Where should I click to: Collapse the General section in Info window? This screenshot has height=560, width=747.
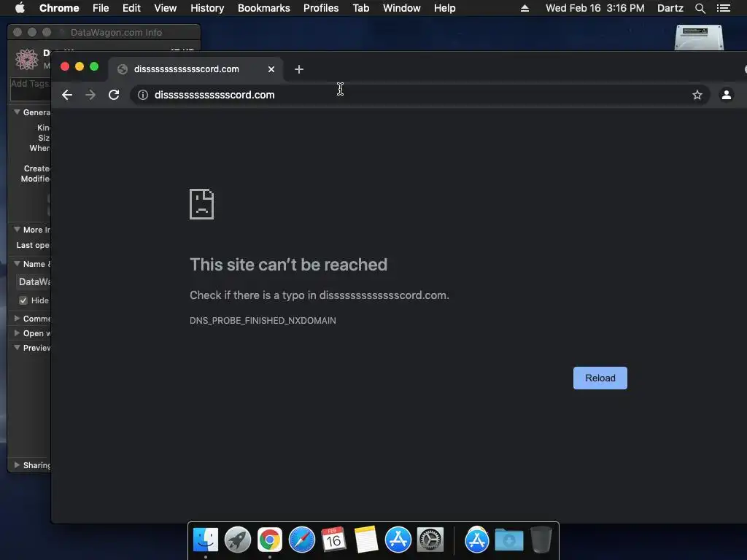click(x=18, y=112)
